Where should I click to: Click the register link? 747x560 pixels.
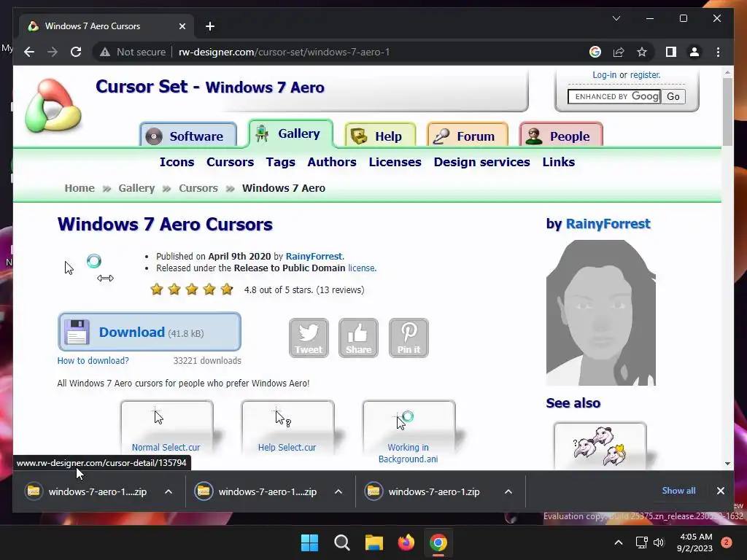click(645, 75)
